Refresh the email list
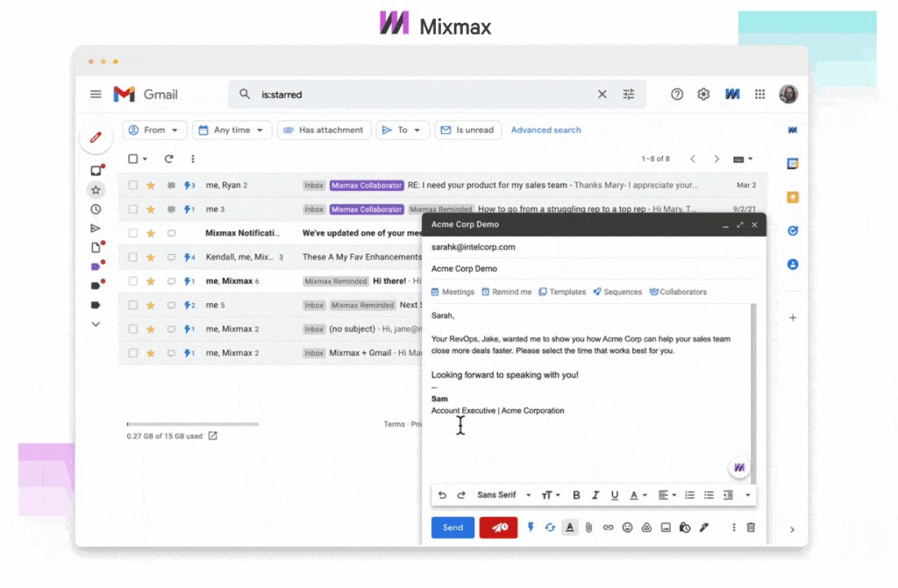 click(x=168, y=159)
